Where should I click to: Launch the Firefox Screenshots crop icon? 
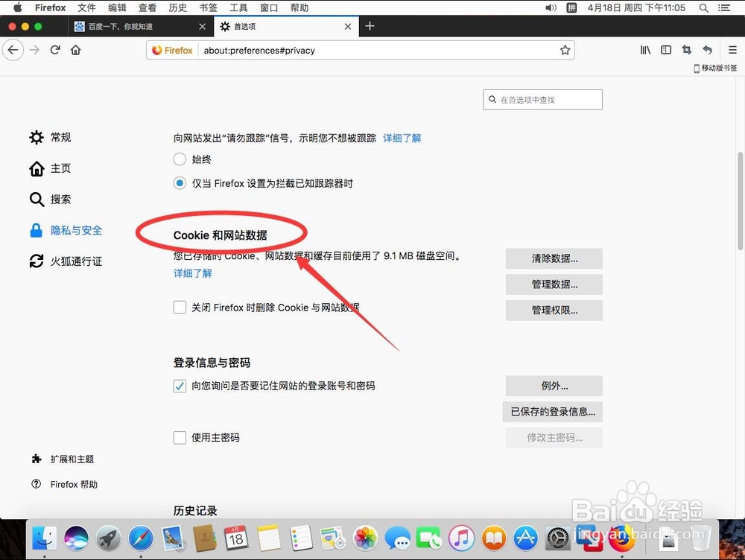coord(686,50)
